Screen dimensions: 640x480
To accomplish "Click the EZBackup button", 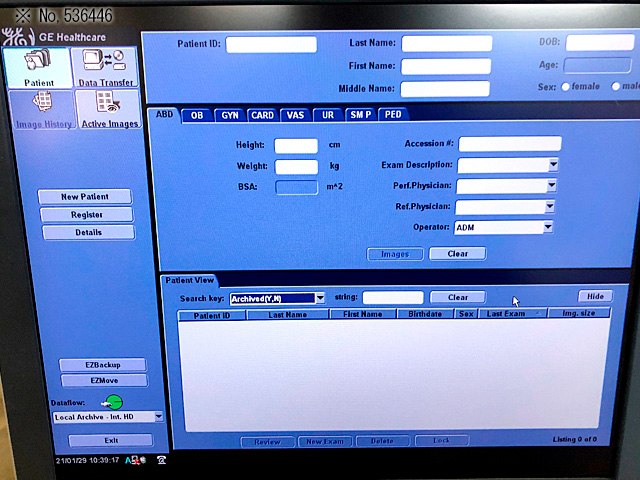I will coord(103,365).
